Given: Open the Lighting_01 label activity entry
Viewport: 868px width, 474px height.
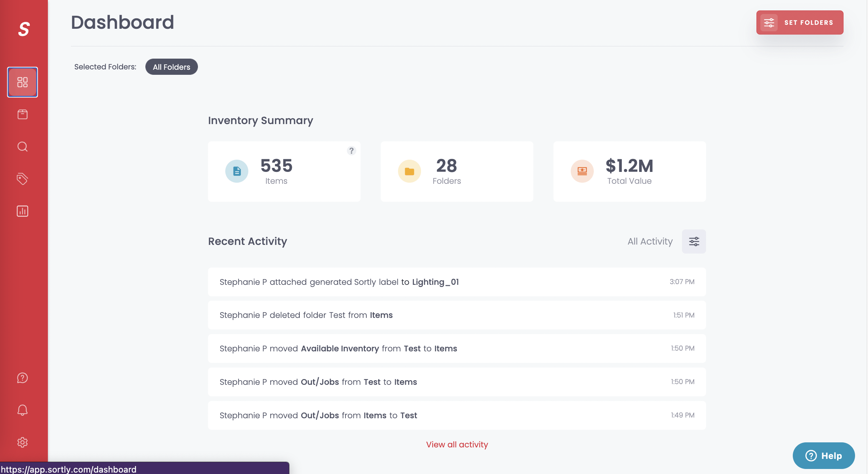Looking at the screenshot, I should pos(457,282).
